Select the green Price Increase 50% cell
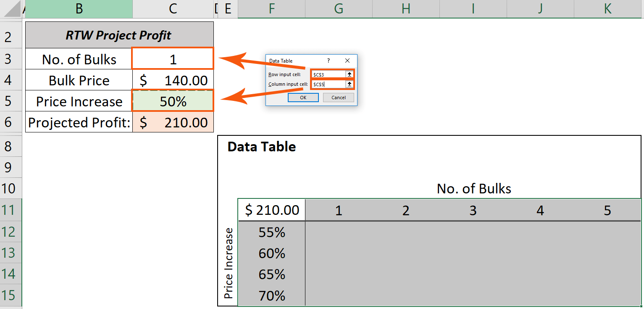 172,101
